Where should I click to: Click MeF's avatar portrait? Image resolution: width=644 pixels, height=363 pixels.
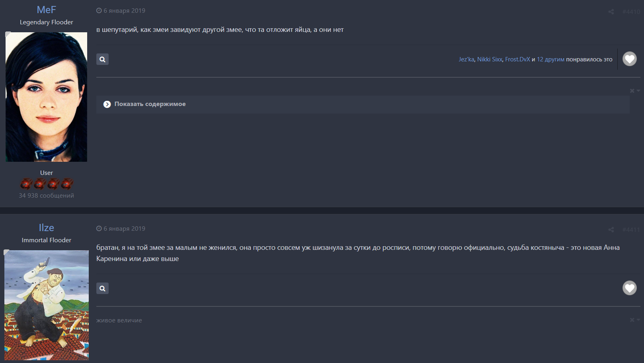point(46,97)
